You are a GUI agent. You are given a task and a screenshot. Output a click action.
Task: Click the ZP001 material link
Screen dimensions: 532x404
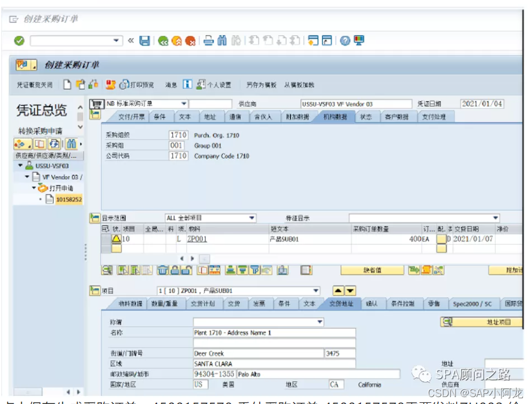click(x=197, y=239)
